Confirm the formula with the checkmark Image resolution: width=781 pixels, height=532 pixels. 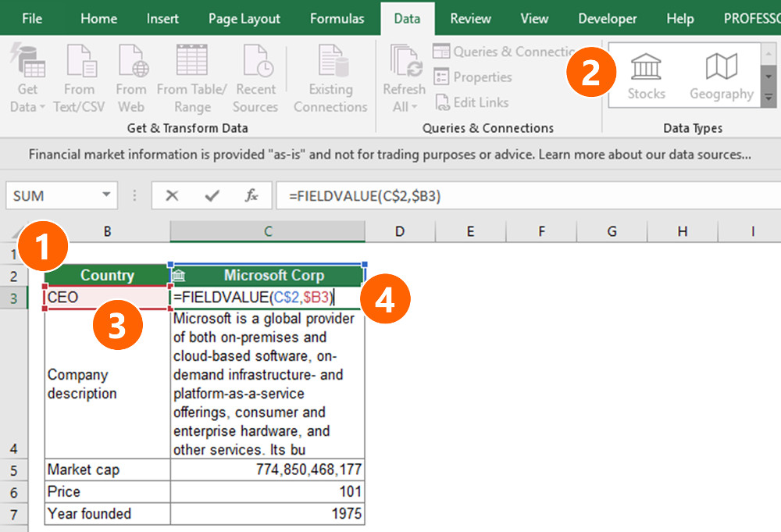pos(212,195)
